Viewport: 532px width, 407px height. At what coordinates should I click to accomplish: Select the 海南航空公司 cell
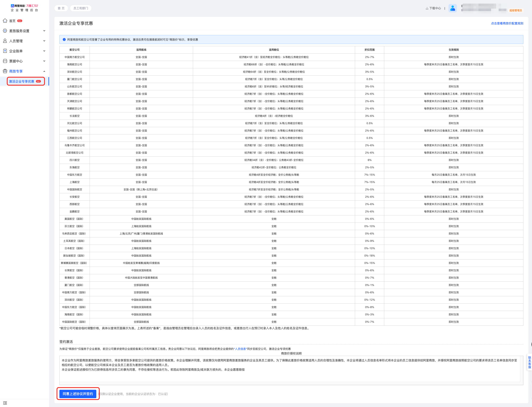tap(75, 65)
